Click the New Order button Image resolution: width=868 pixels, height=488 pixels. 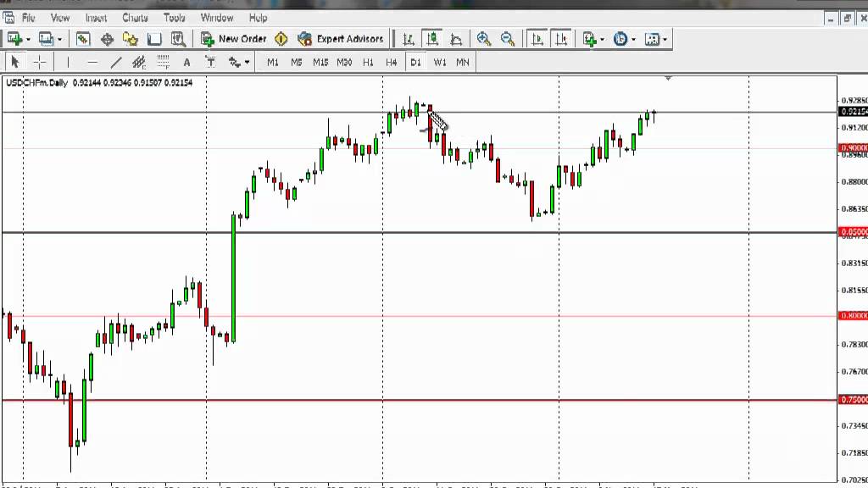coord(234,39)
